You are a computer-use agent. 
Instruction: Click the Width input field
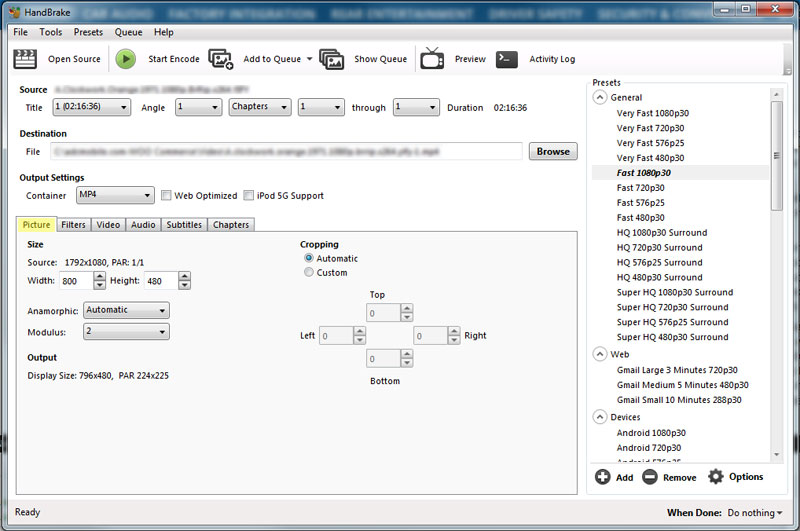[x=76, y=281]
